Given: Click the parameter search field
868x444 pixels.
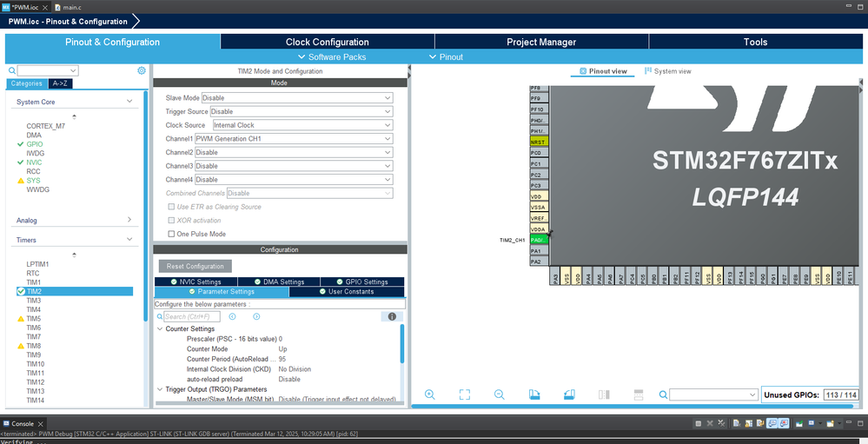Looking at the screenshot, I should pyautogui.click(x=192, y=316).
